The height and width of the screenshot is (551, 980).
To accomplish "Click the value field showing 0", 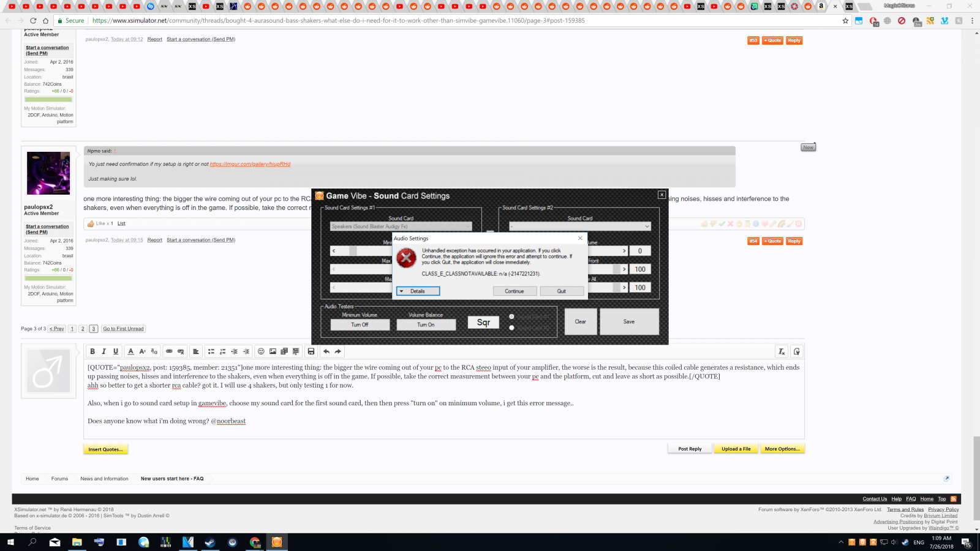I will tap(640, 251).
